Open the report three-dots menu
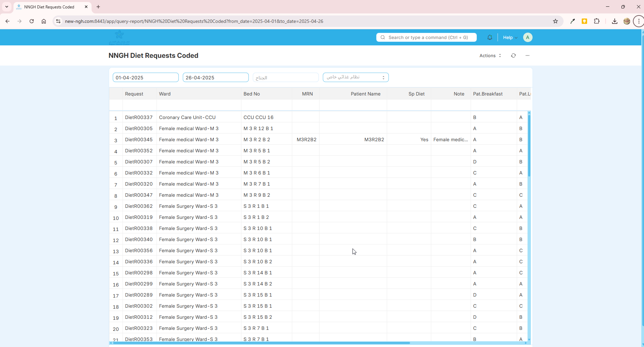 pos(528,55)
